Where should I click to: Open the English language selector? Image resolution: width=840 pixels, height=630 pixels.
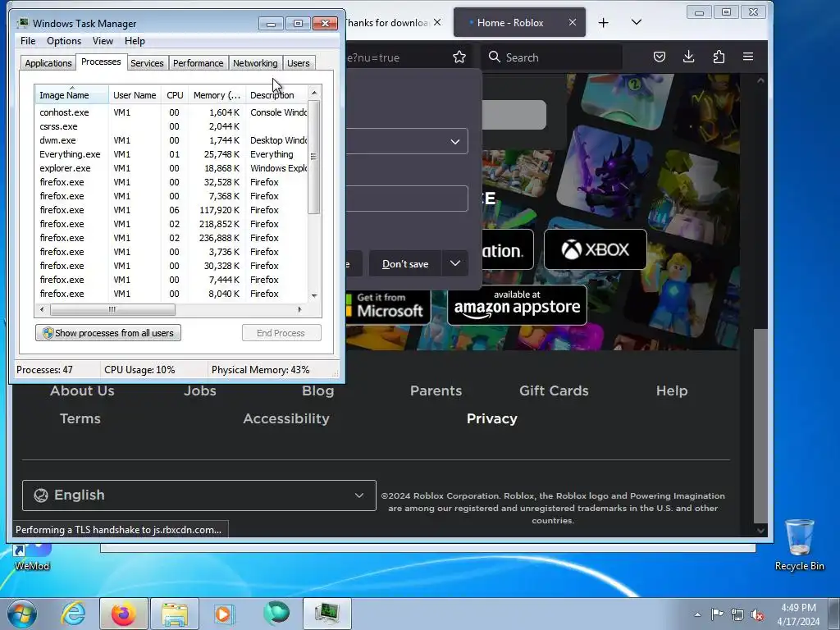coord(199,495)
